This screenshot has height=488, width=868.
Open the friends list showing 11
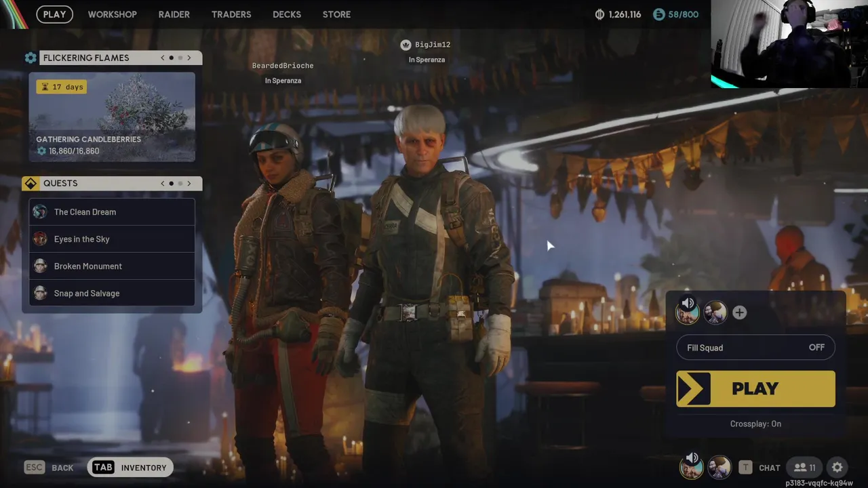tap(804, 468)
